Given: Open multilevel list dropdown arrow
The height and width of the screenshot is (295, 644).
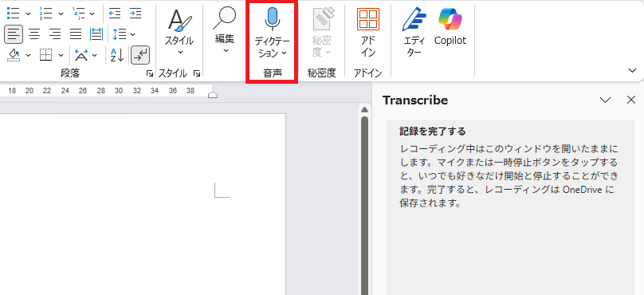Looking at the screenshot, I should (x=92, y=14).
